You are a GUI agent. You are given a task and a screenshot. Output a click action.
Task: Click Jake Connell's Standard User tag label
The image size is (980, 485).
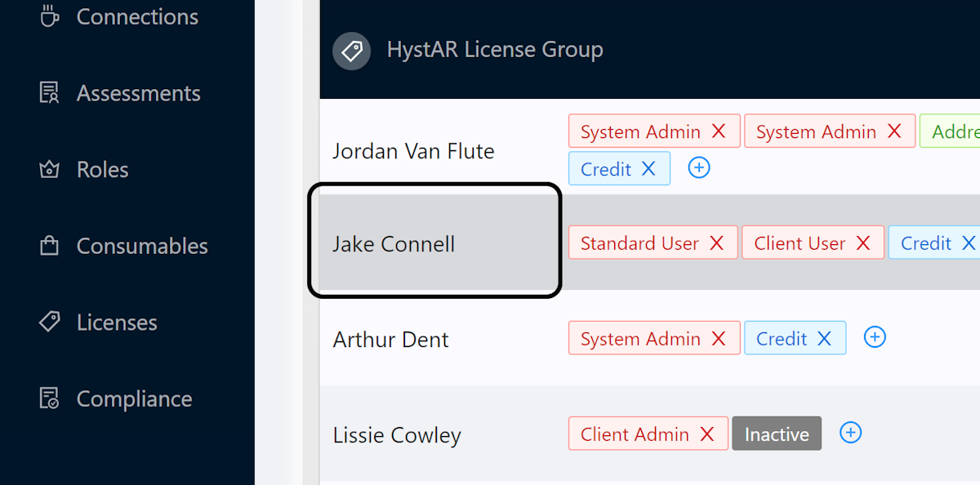click(639, 243)
